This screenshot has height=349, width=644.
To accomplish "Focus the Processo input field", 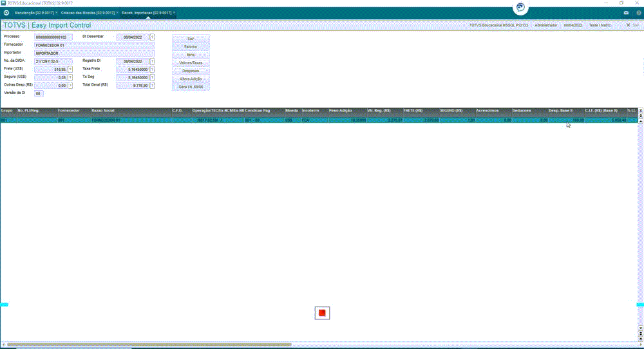I will [53, 37].
